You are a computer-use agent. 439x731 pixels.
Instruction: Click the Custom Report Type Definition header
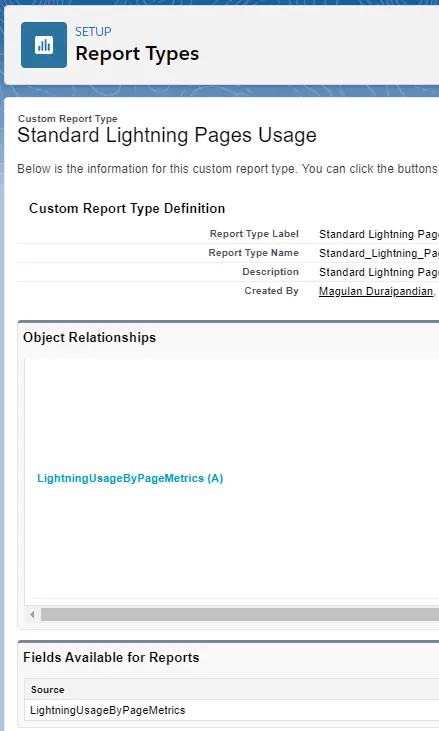pos(127,208)
